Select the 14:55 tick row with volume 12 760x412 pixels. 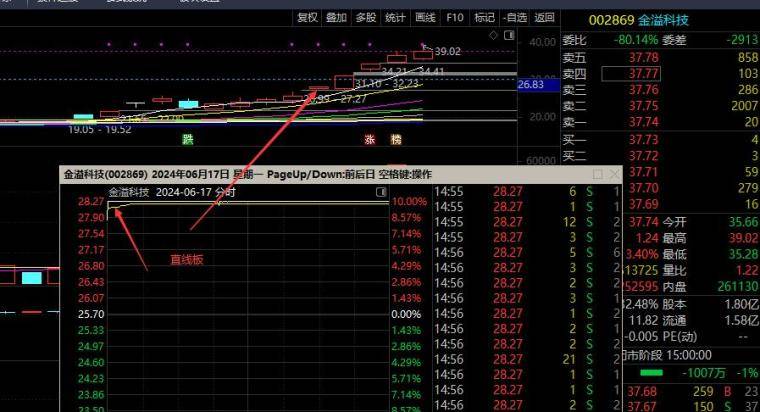(527, 222)
